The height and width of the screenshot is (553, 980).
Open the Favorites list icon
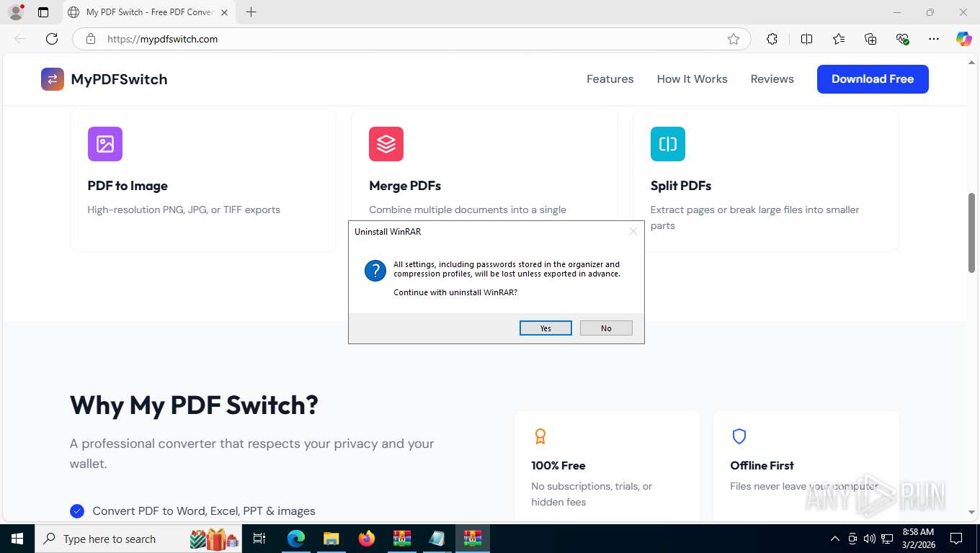tap(839, 39)
